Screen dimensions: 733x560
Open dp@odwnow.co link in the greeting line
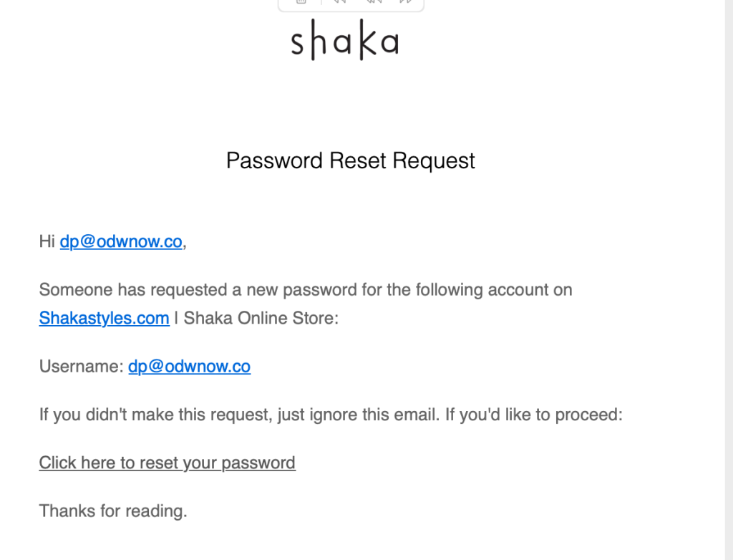[121, 242]
